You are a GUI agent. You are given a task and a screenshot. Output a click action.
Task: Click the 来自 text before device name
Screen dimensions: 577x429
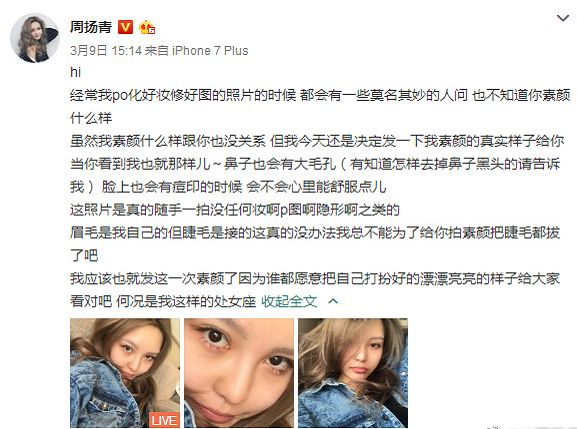[x=157, y=50]
